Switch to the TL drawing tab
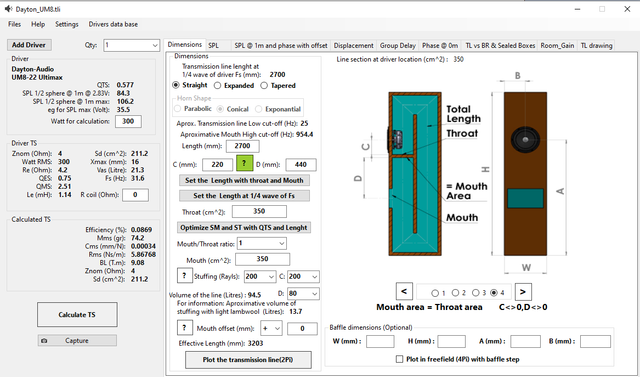Image resolution: width=640 pixels, height=377 pixels. (596, 46)
